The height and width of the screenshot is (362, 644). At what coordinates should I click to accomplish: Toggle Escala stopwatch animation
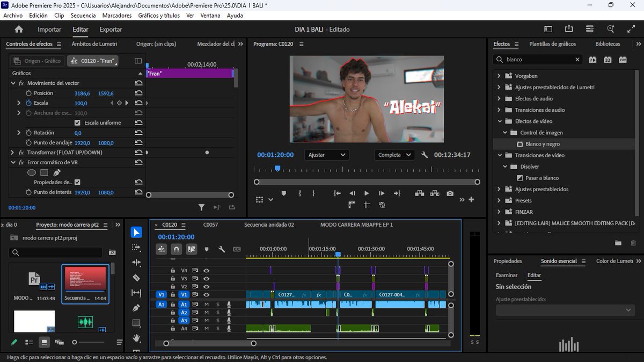click(x=28, y=103)
